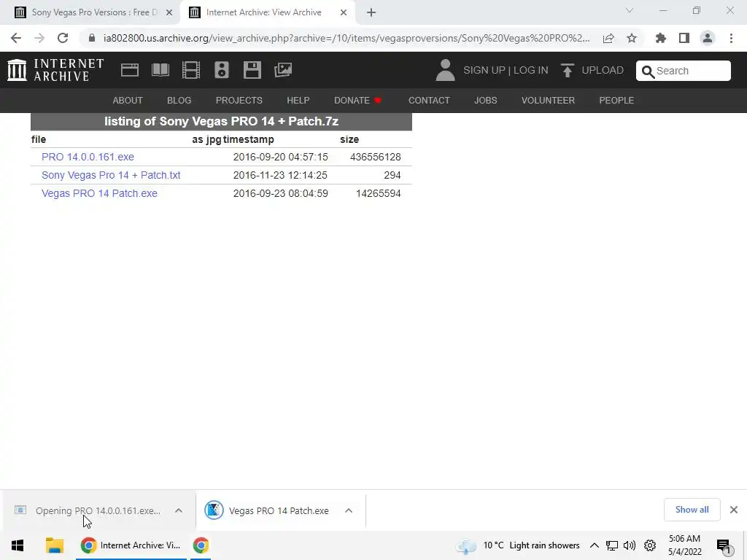Screen dimensions: 747x560
Task: Click the address bar URL
Action: [x=347, y=38]
